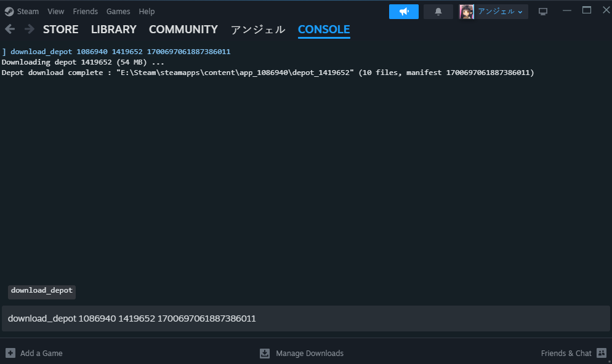Open the Steam menu
The image size is (612, 364).
28,12
